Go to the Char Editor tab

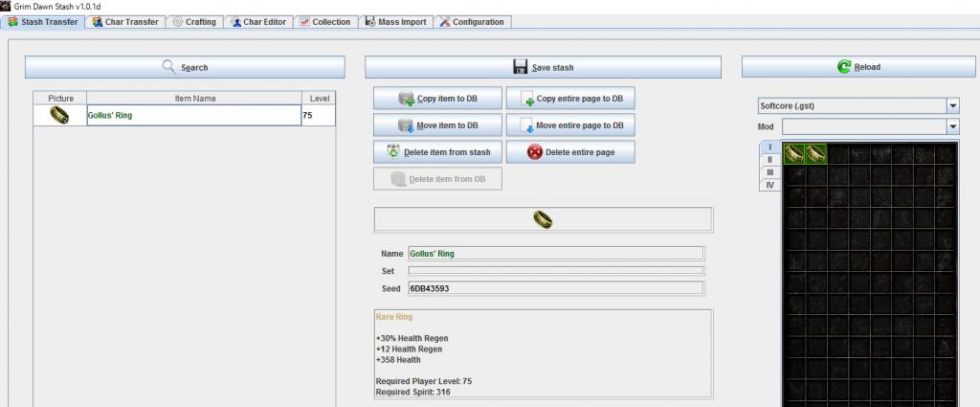pos(258,22)
